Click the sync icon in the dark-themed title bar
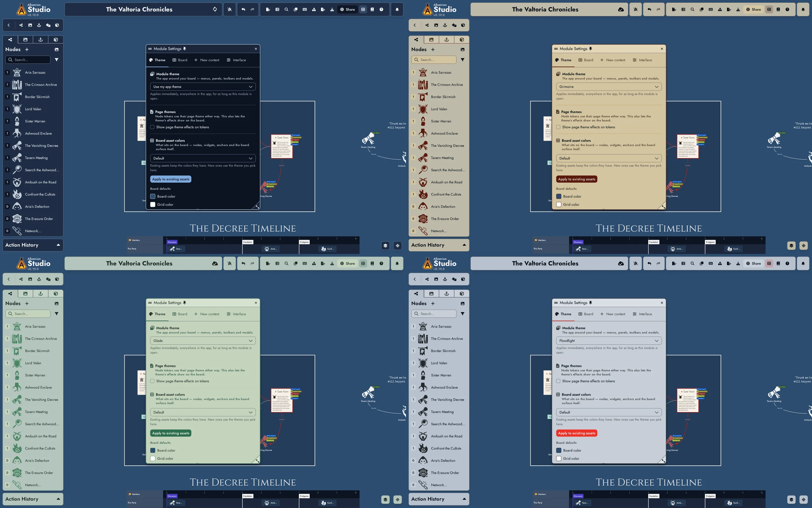The height and width of the screenshot is (508, 812). point(215,10)
